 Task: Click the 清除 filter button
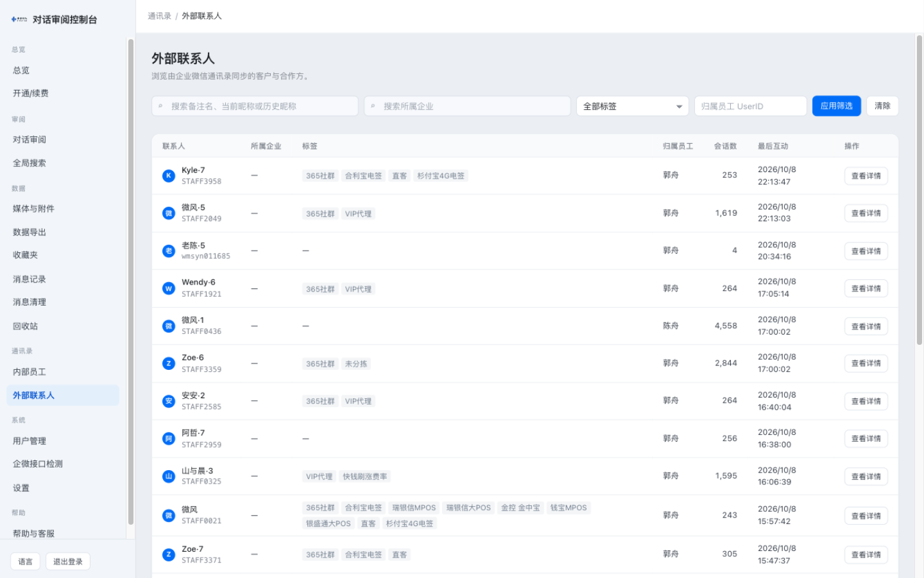(882, 106)
